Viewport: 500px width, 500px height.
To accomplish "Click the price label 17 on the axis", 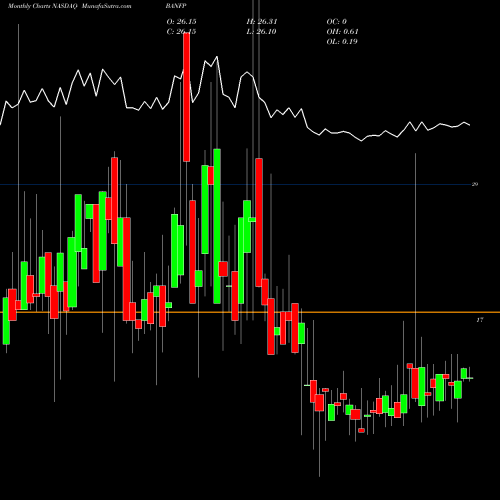I will (x=480, y=320).
